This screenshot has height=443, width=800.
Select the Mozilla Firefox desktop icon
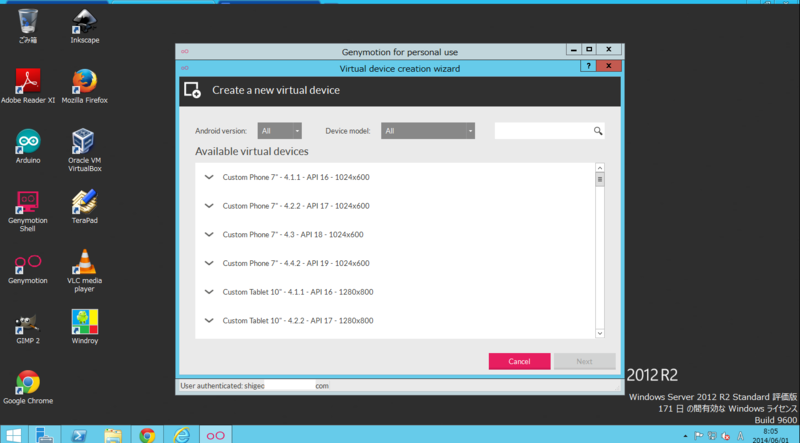tap(85, 86)
